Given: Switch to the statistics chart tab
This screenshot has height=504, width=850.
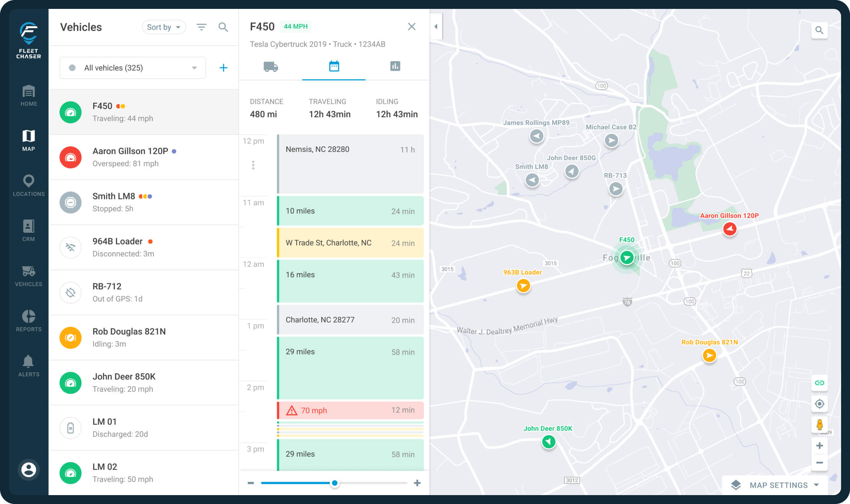Looking at the screenshot, I should 395,66.
